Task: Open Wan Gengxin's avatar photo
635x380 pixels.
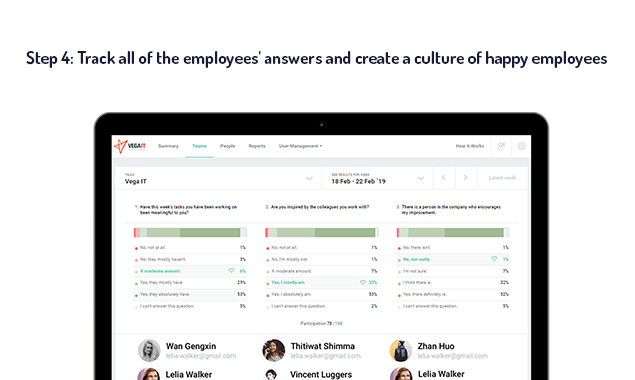Action: click(x=149, y=350)
